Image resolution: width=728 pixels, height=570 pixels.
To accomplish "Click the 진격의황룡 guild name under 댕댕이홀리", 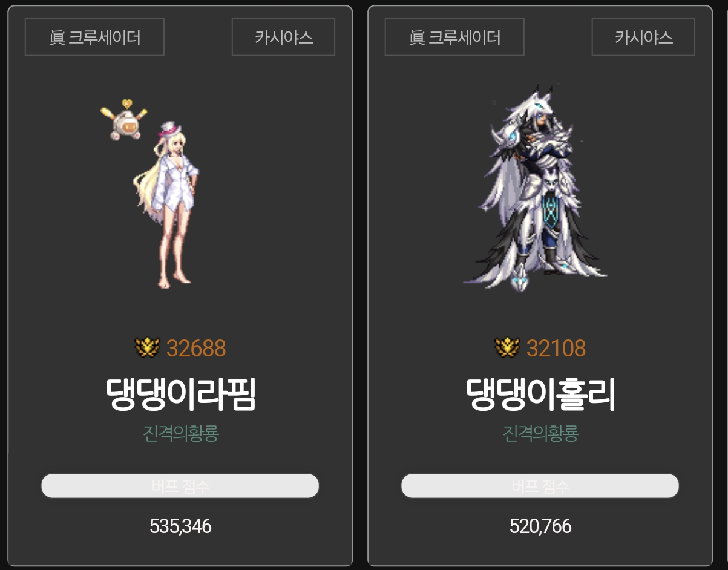I will pyautogui.click(x=541, y=433).
